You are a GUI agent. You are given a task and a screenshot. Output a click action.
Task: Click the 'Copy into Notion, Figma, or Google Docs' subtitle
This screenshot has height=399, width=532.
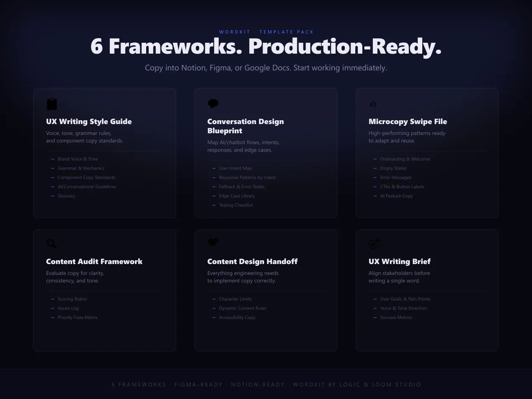pyautogui.click(x=266, y=67)
